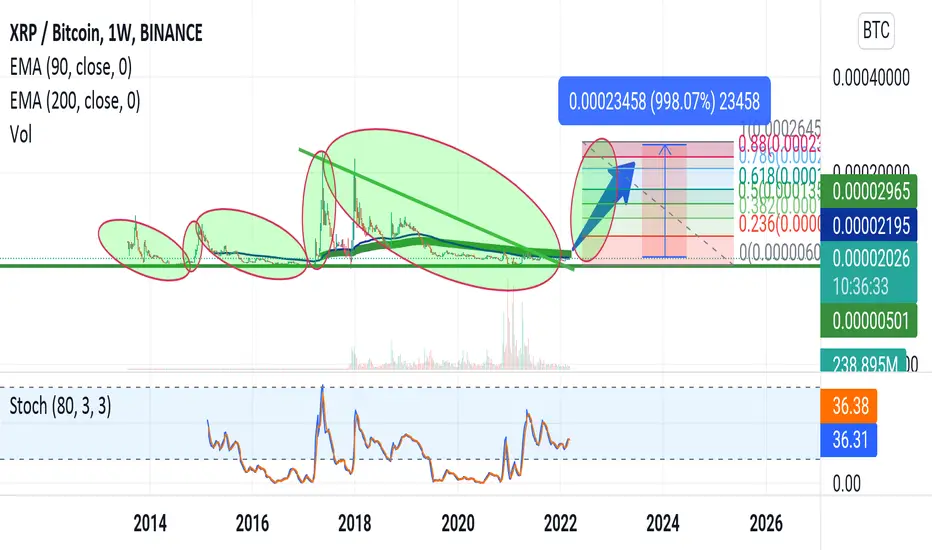932x550 pixels.
Task: Click the 0.00040000 price axis label
Action: (x=871, y=77)
